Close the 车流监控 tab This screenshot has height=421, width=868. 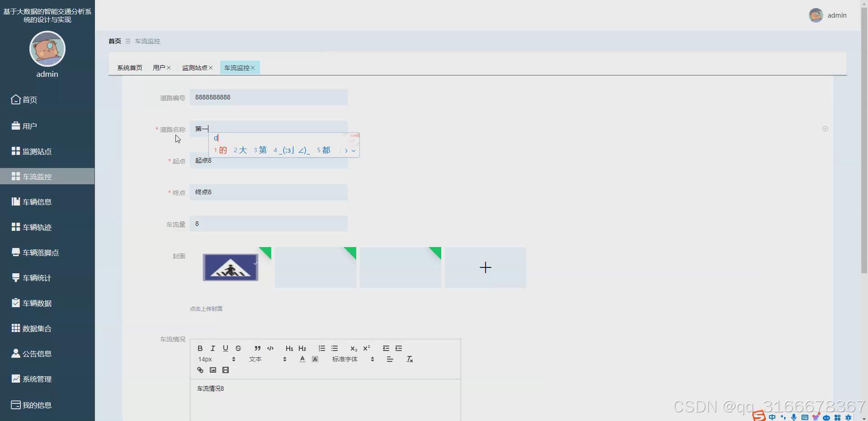[253, 68]
